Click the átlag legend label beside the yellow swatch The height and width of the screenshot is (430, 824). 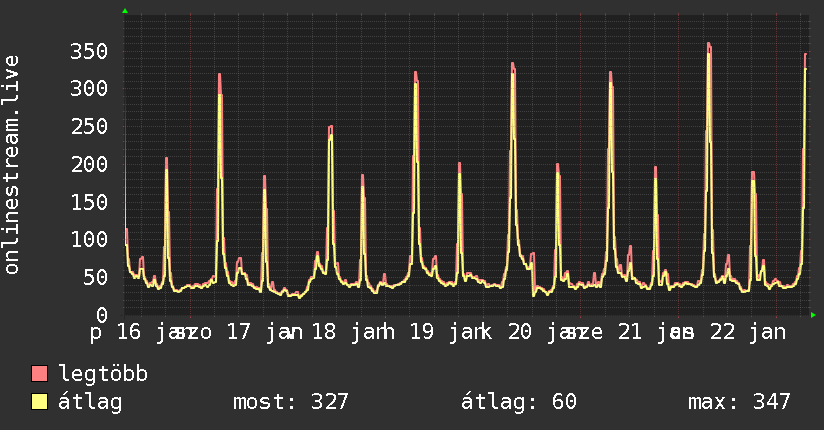click(90, 402)
